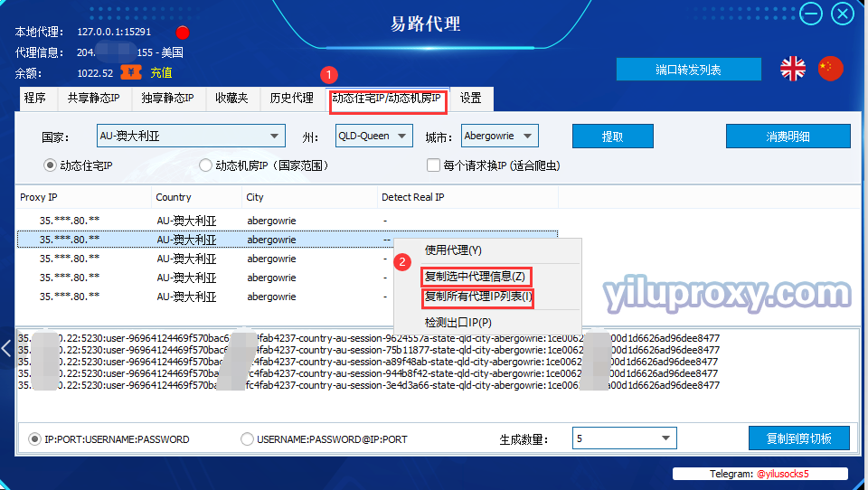
Task: Open the 收藏夹 tab
Action: 232,99
